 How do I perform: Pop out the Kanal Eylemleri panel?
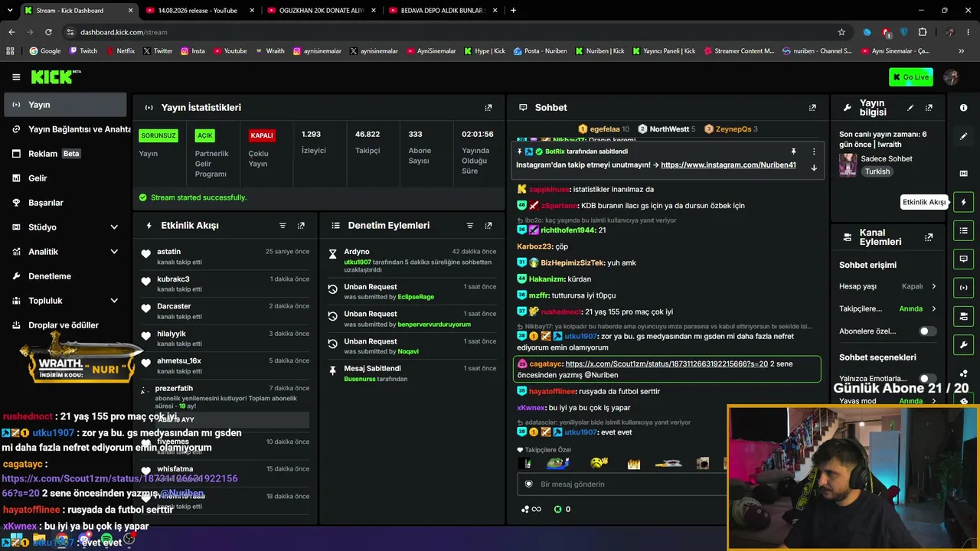pyautogui.click(x=929, y=237)
